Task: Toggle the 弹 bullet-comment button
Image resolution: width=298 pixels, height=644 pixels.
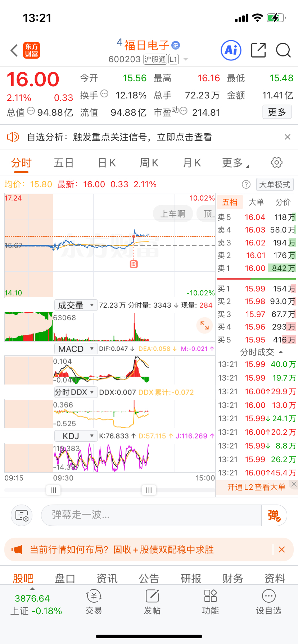Action: click(274, 515)
